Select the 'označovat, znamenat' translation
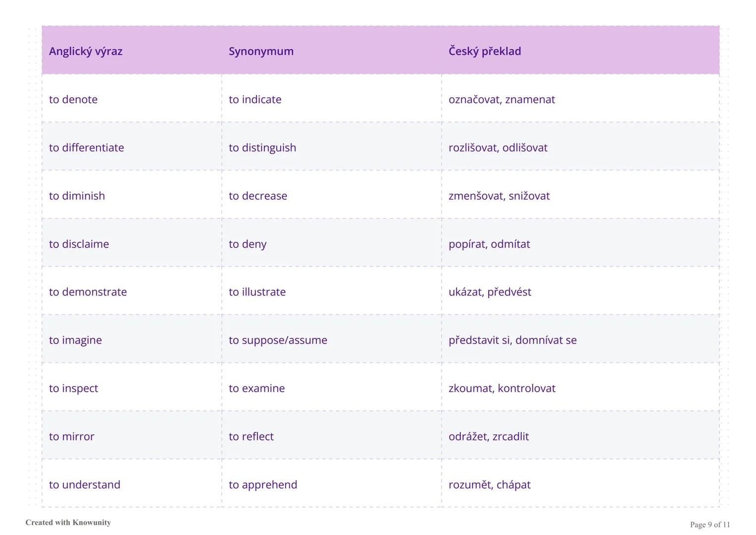The width and height of the screenshot is (756, 535). [502, 99]
